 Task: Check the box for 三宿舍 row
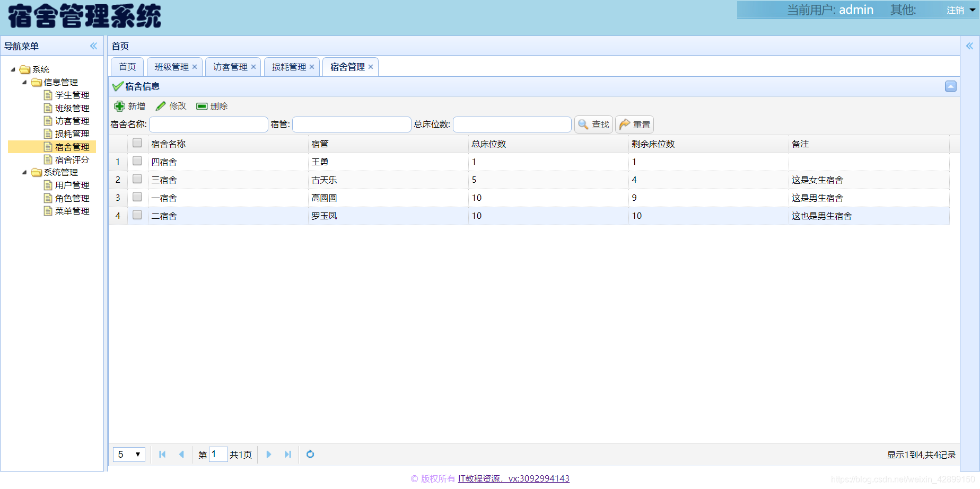click(137, 179)
